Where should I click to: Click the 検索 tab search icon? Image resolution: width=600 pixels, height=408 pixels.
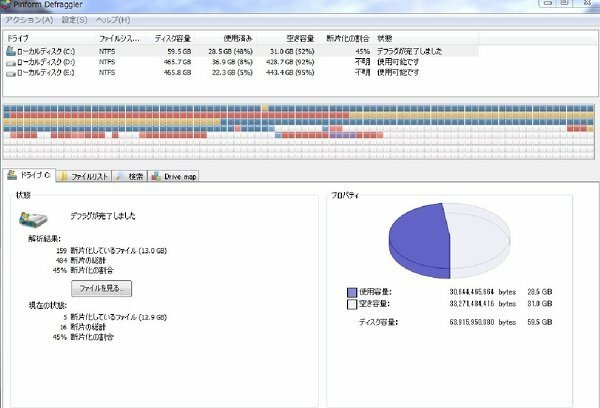(x=120, y=176)
